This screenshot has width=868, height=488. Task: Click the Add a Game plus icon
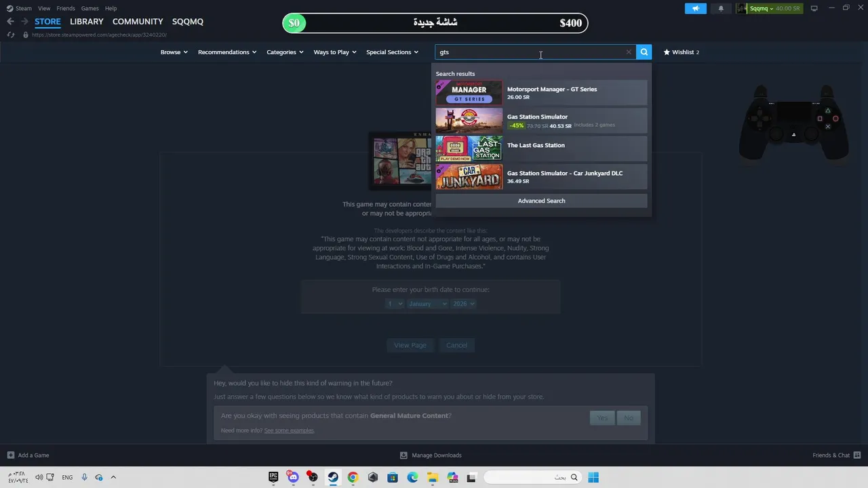click(11, 455)
